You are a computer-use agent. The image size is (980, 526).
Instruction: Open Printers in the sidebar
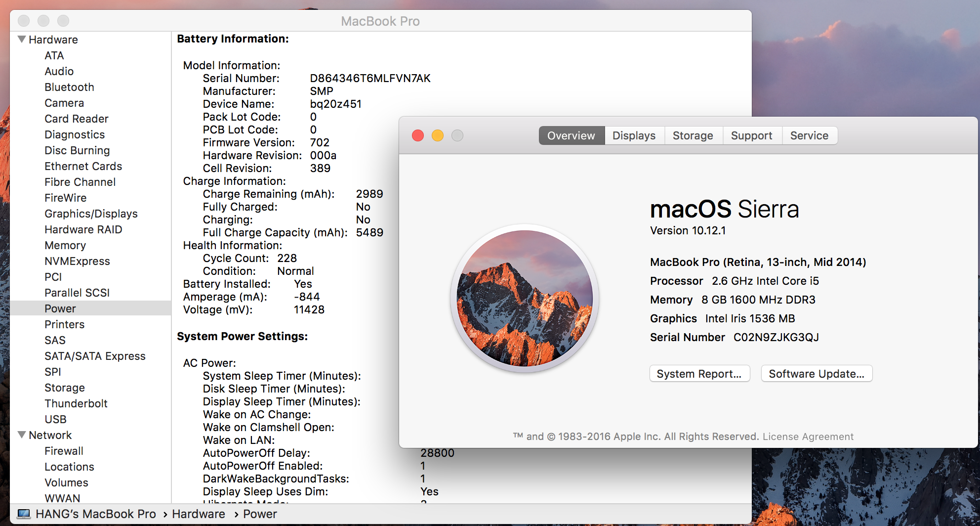tap(65, 324)
